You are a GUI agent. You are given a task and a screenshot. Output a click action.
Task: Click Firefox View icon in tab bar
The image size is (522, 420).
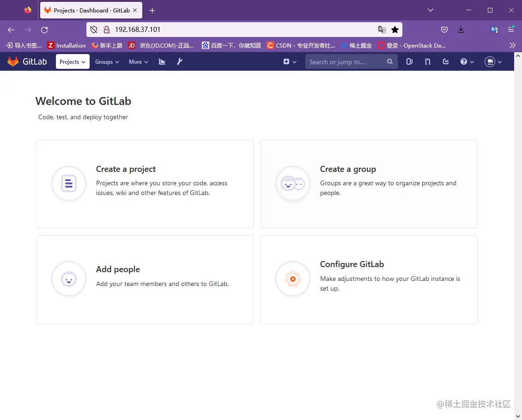click(x=28, y=10)
